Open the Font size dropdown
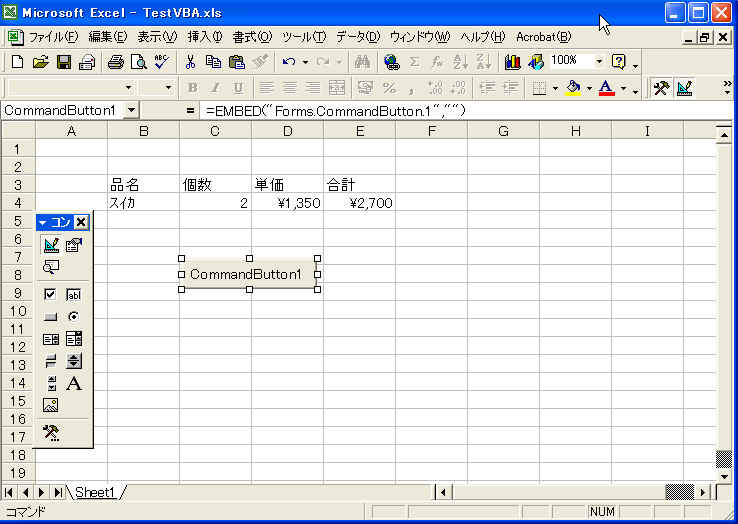This screenshot has width=738, height=524. tap(168, 88)
